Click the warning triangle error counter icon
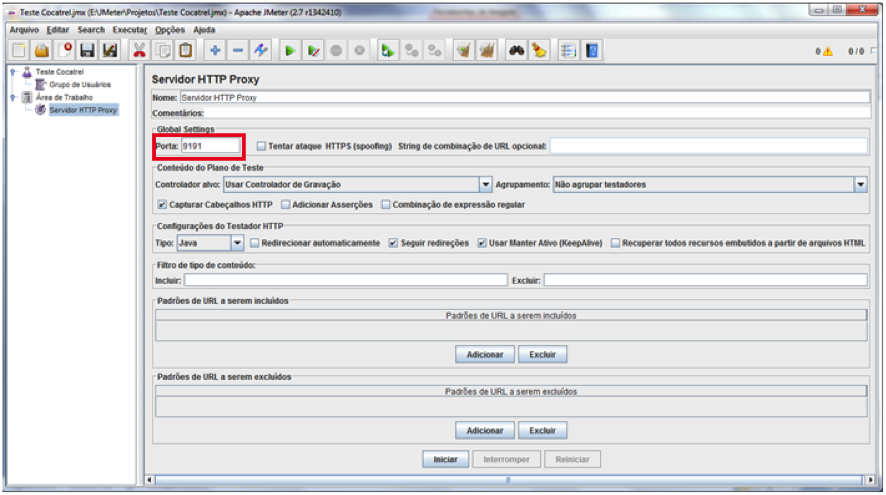The image size is (886, 495). click(828, 51)
